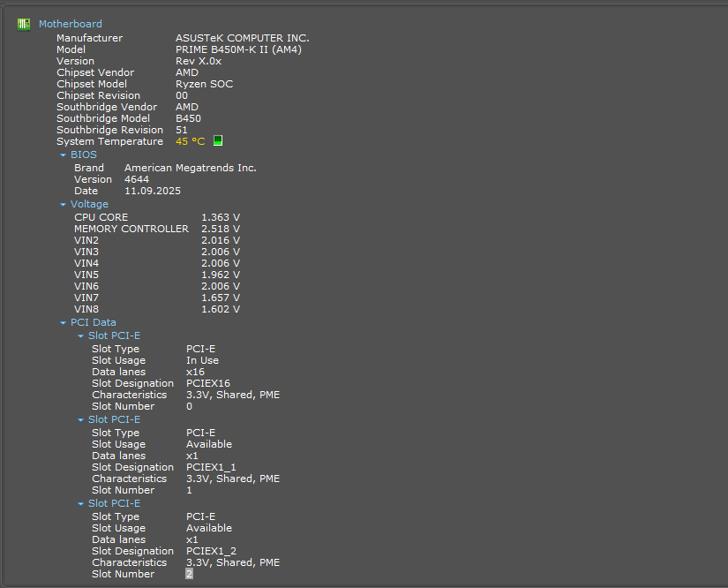Collapse the Slot PCI-E group containing PCIEX1_1
The width and height of the screenshot is (728, 588).
[x=80, y=420]
